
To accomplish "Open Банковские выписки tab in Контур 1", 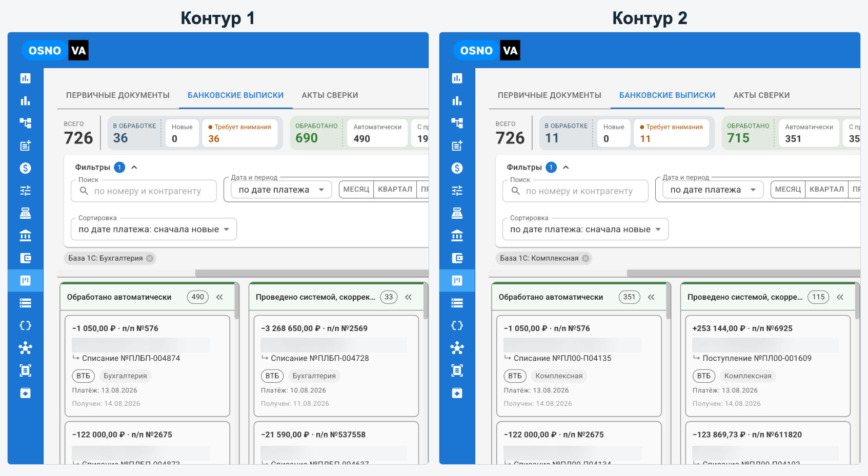I will coord(235,95).
